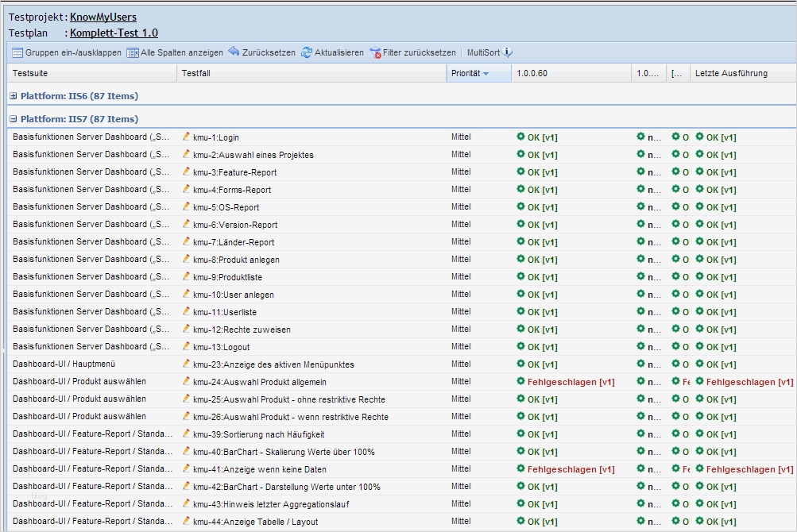Click the pencil icon beside kmu-13:Logout
The height and width of the screenshot is (532, 797).
[x=187, y=346]
